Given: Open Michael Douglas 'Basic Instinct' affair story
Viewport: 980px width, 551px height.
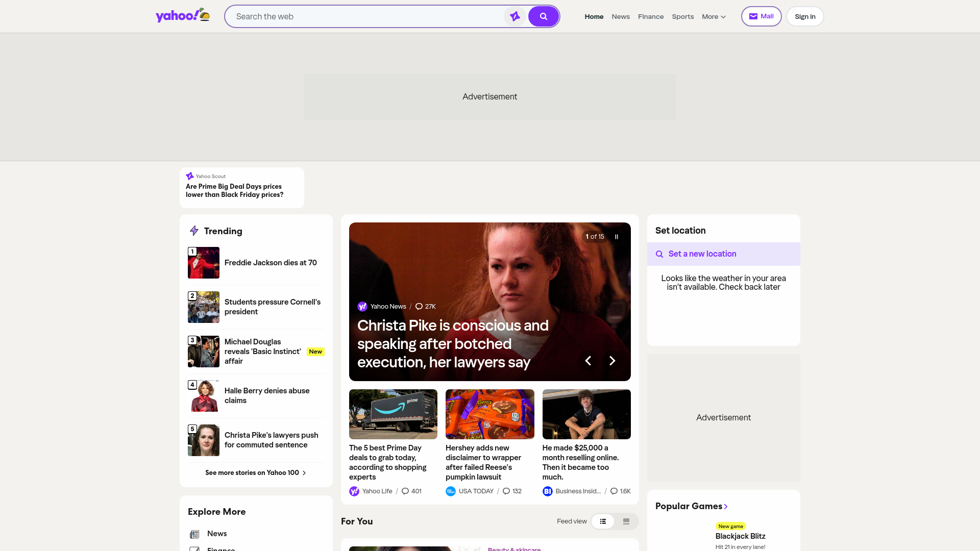Looking at the screenshot, I should click(x=263, y=352).
